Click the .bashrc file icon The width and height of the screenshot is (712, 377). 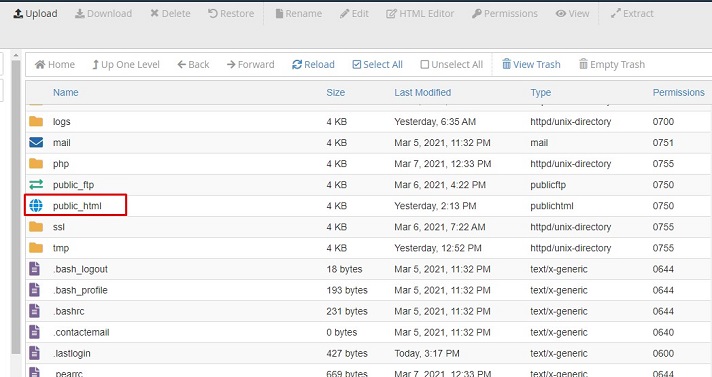[35, 311]
